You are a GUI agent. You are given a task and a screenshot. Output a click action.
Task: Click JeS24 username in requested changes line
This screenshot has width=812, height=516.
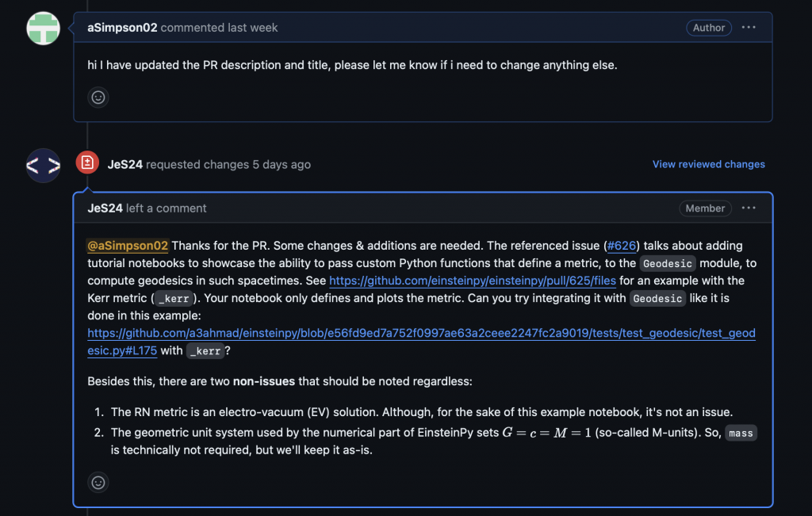(124, 165)
